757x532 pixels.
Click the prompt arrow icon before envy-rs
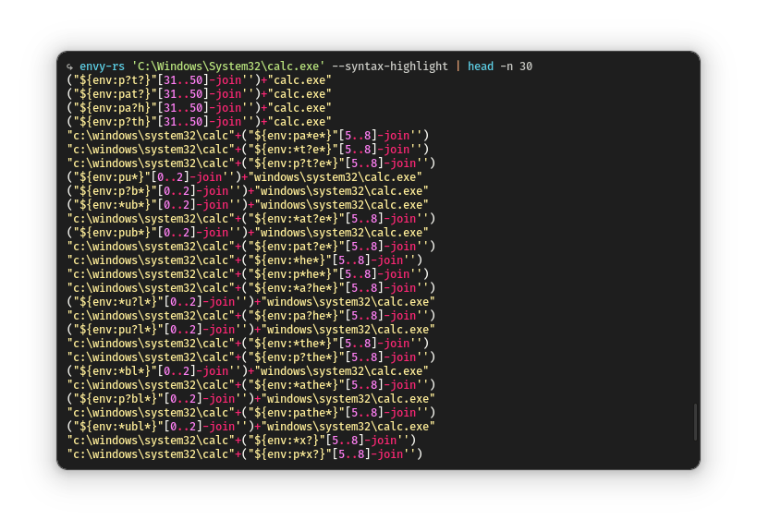[70, 66]
